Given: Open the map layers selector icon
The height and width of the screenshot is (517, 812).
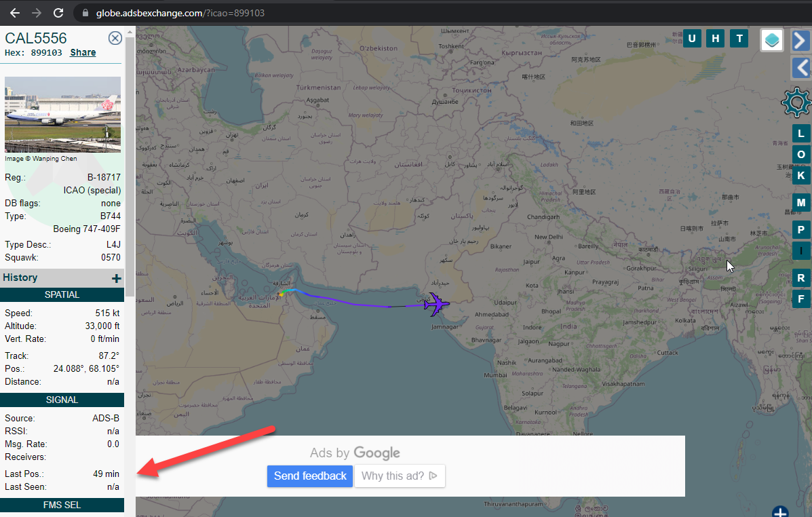Looking at the screenshot, I should [x=771, y=40].
